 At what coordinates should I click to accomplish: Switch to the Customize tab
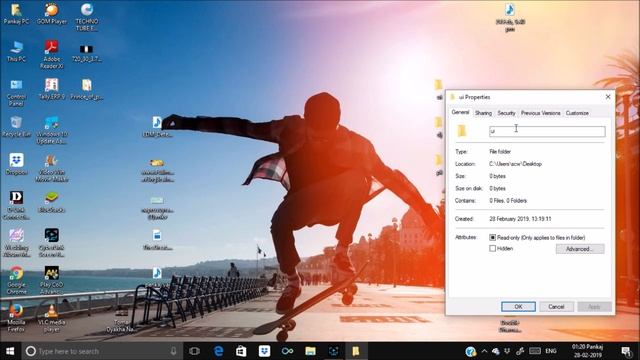577,113
